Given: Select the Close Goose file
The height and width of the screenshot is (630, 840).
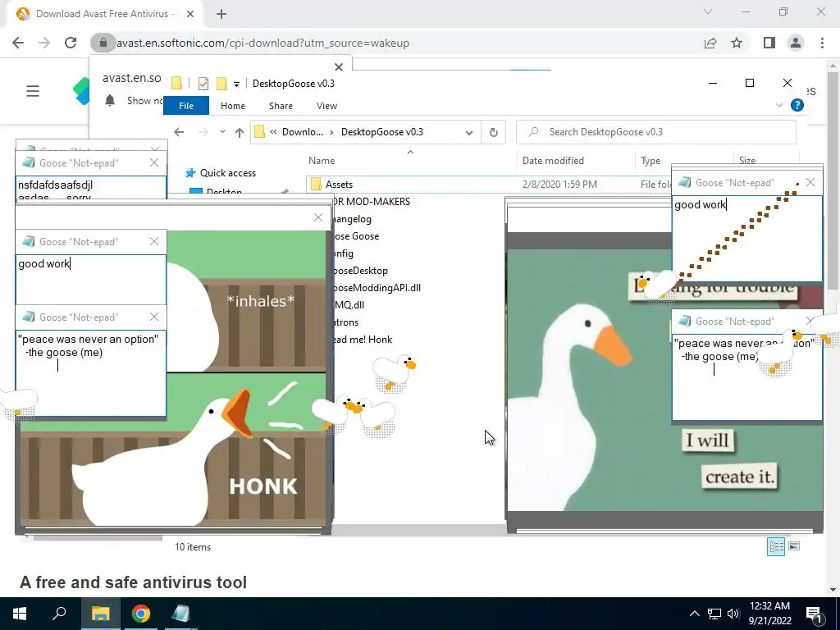Looking at the screenshot, I should [356, 236].
